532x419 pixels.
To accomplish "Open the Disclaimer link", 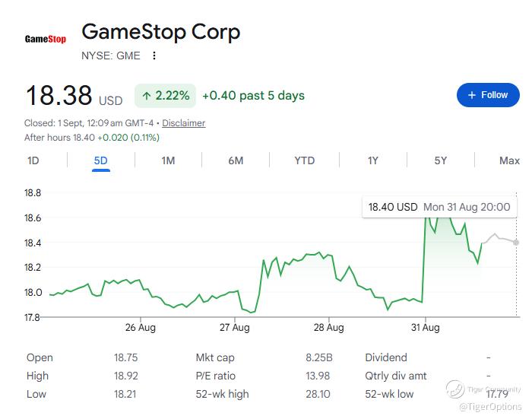I will 184,123.
